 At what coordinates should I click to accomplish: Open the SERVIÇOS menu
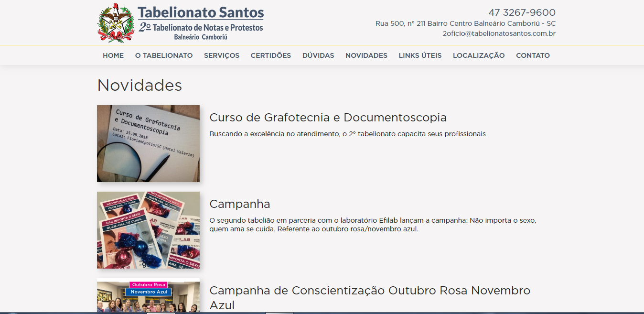(x=222, y=55)
